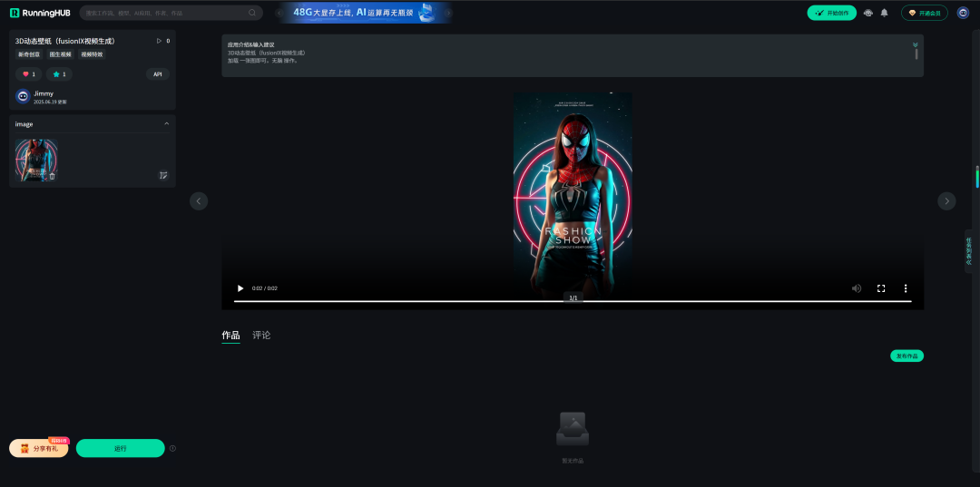The width and height of the screenshot is (980, 487).
Task: Open customer support headset icon
Action: [867, 13]
